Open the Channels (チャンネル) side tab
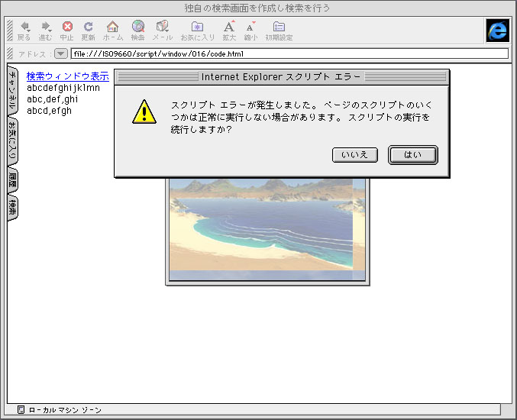The height and width of the screenshot is (420, 517). click(12, 91)
